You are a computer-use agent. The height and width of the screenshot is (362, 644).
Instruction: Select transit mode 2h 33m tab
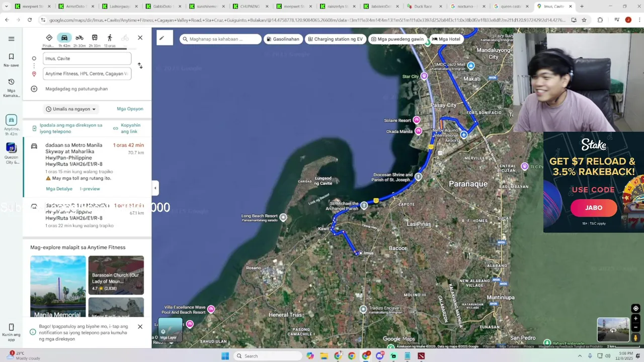(95, 40)
